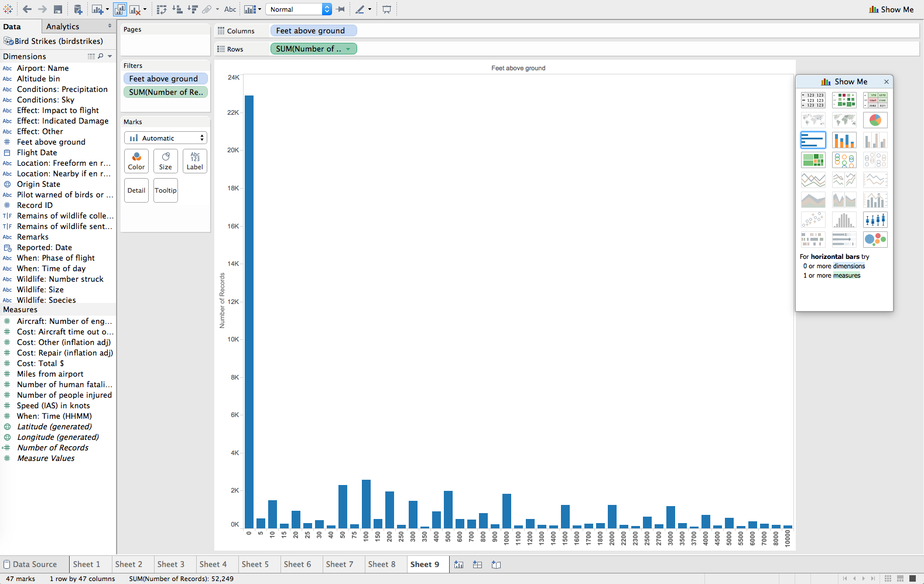Image resolution: width=924 pixels, height=584 pixels.
Task: Toggle the Fix axes pin button
Action: [x=341, y=9]
